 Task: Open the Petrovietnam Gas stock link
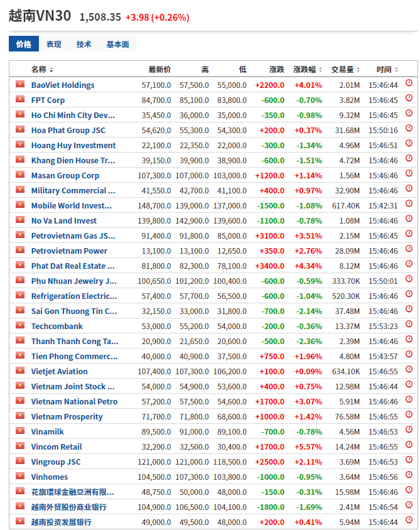pyautogui.click(x=73, y=236)
